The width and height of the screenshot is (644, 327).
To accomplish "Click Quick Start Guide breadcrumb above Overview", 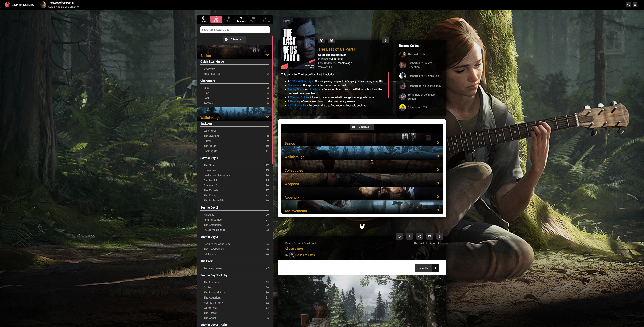I will tap(307, 243).
